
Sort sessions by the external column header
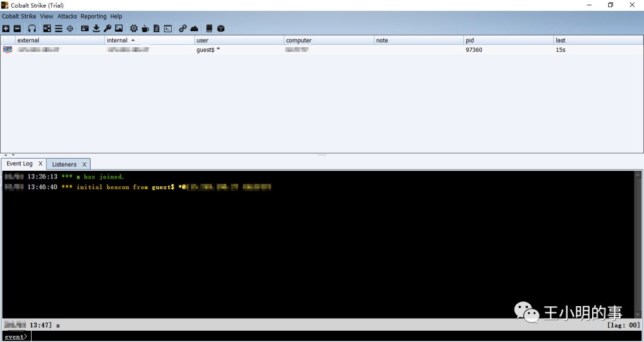pyautogui.click(x=60, y=40)
